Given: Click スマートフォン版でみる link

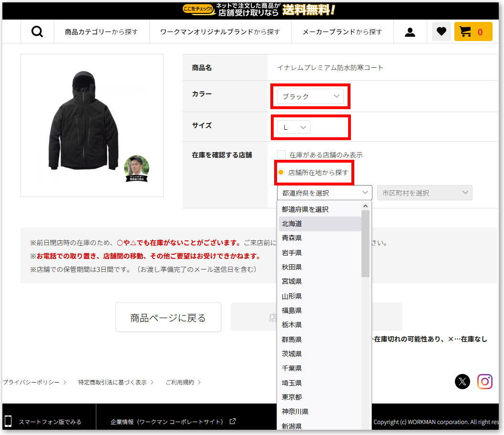Looking at the screenshot, I should pos(50,422).
